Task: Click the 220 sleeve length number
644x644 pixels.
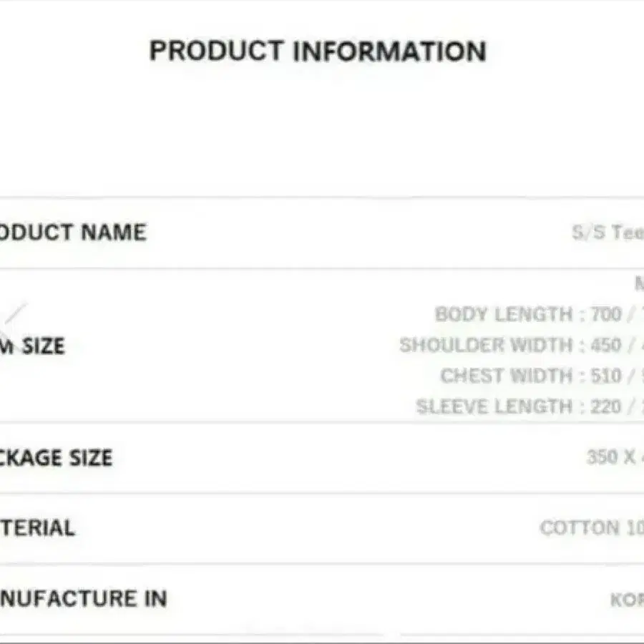Action: [x=606, y=406]
